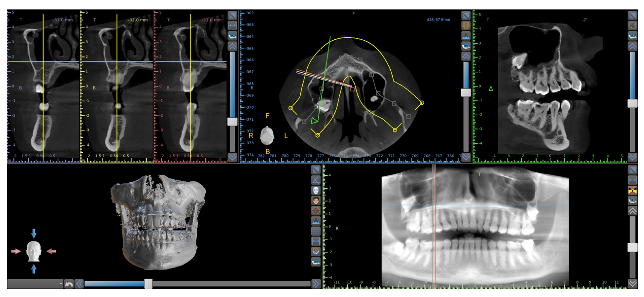Click the distance measure icon in the panoramic toolbar
The height and width of the screenshot is (297, 644).
[x=632, y=180]
